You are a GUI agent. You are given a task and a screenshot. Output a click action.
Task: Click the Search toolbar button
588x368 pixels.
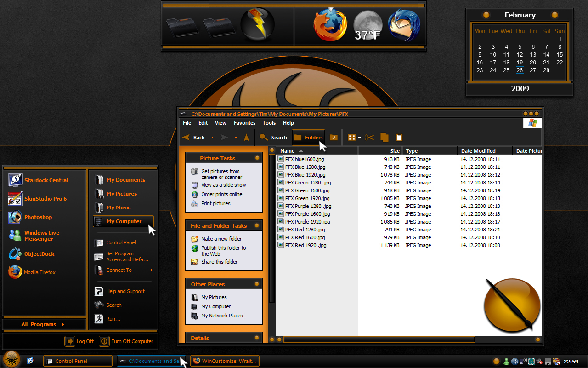click(x=273, y=138)
